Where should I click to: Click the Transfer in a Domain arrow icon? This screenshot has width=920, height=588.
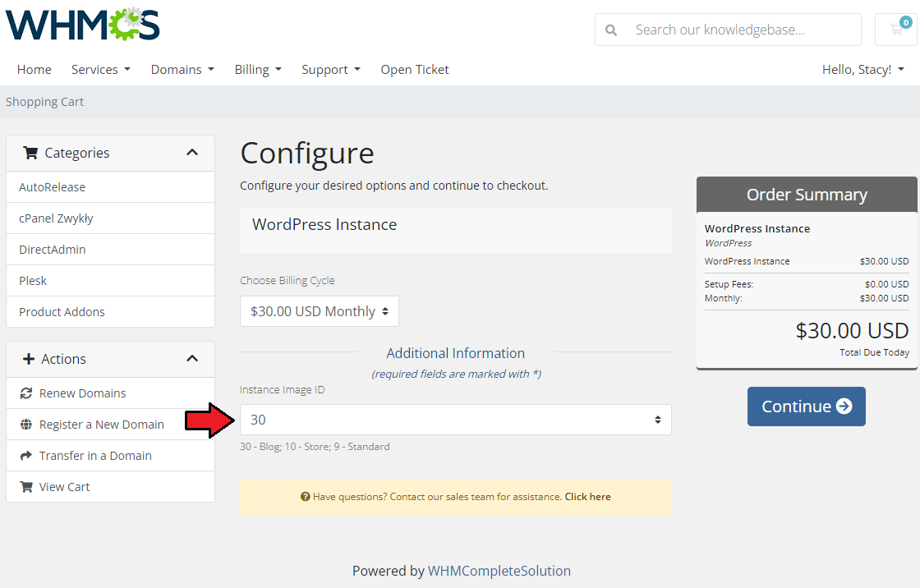tap(25, 456)
